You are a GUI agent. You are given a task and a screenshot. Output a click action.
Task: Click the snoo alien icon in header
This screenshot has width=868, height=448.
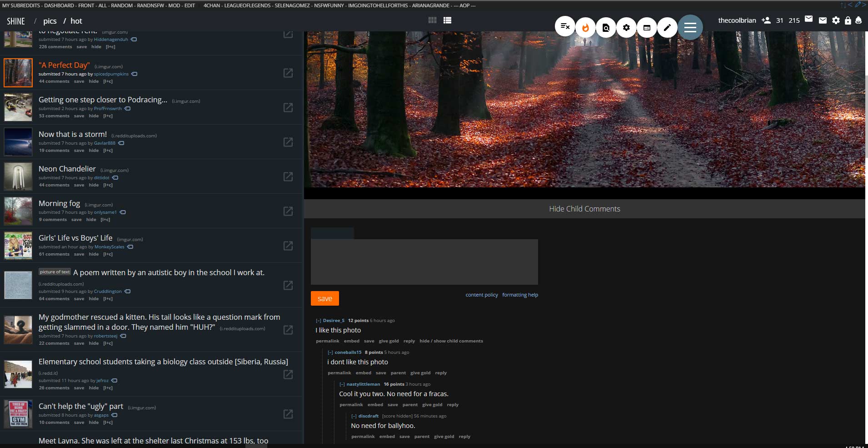point(858,20)
